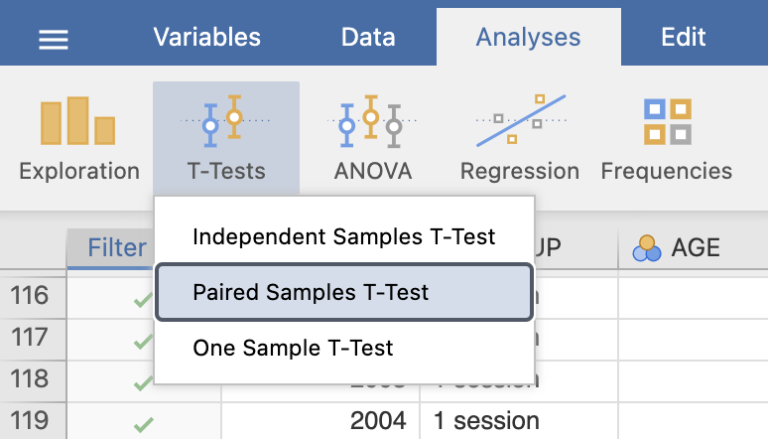Open the Edit tab

click(x=683, y=38)
